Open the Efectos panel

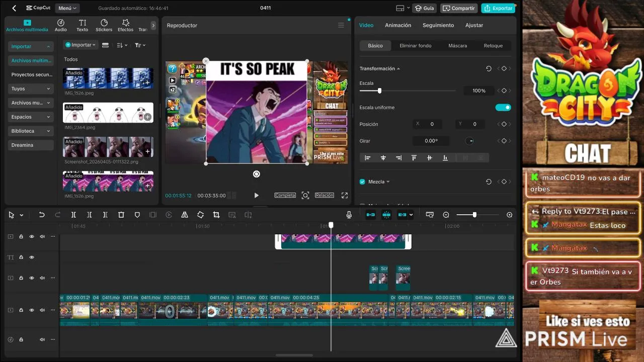[x=125, y=25]
